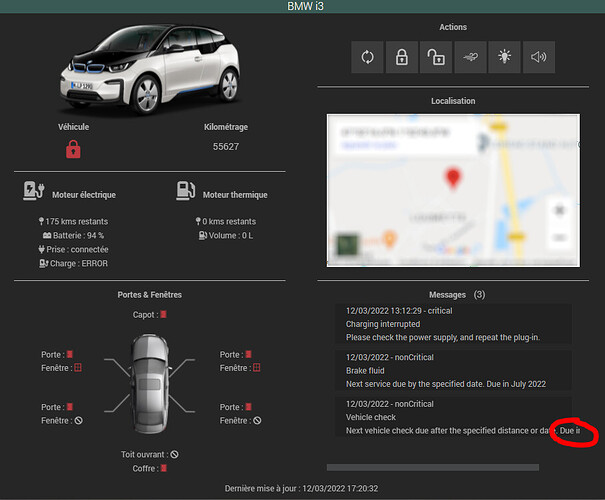Sound the horn with the speaker icon
The height and width of the screenshot is (500, 605).
coord(539,57)
